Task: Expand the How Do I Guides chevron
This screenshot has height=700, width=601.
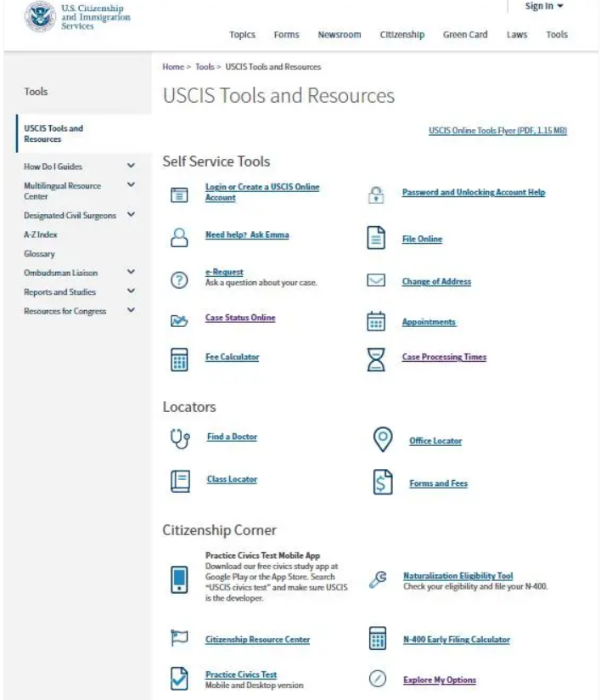Action: click(x=131, y=166)
